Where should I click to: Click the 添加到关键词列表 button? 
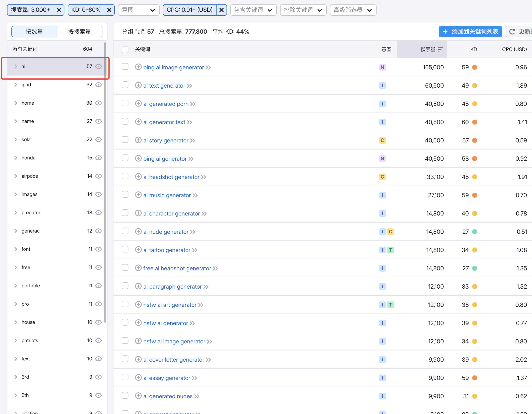[470, 32]
